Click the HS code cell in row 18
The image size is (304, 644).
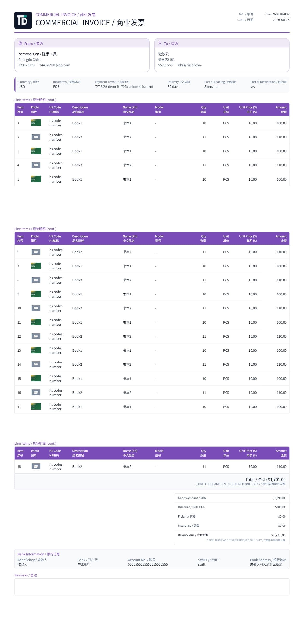point(56,467)
